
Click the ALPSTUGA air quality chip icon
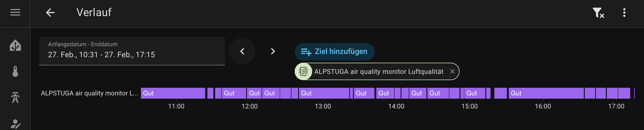pyautogui.click(x=303, y=71)
